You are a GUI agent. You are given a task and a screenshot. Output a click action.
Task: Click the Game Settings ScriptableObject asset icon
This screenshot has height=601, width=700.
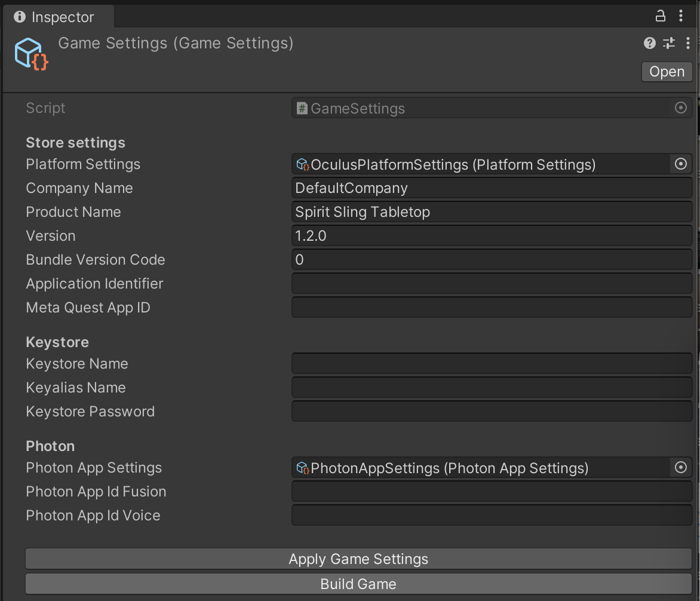click(31, 54)
